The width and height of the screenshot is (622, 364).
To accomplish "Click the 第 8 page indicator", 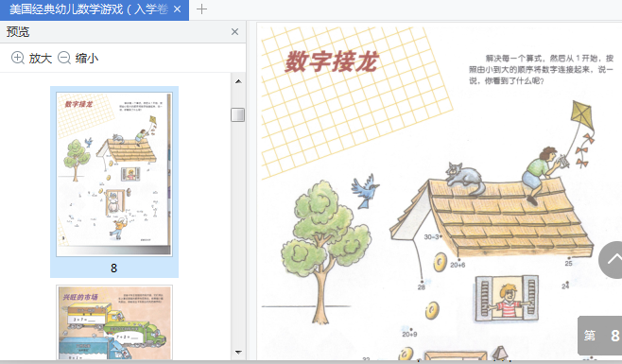I will click(x=600, y=336).
